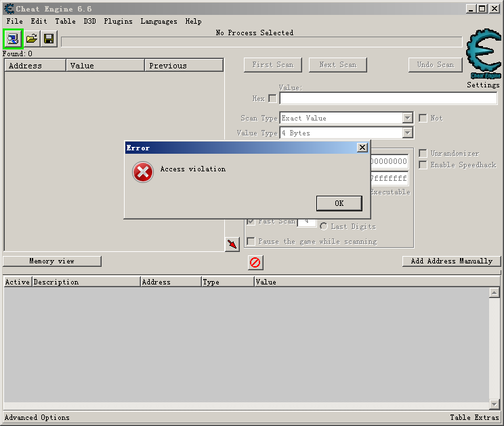Click the "Found: 0" label
504x426 pixels.
point(18,54)
